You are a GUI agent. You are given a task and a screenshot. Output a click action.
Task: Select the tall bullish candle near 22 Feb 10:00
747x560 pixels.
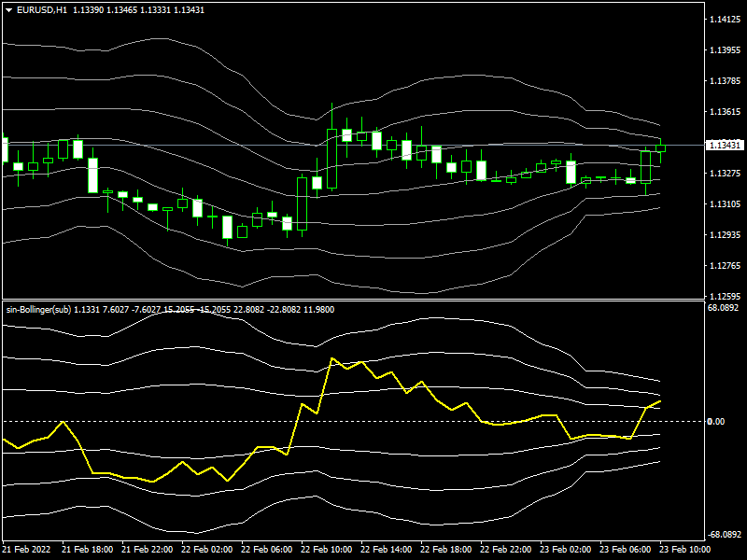tap(332, 159)
